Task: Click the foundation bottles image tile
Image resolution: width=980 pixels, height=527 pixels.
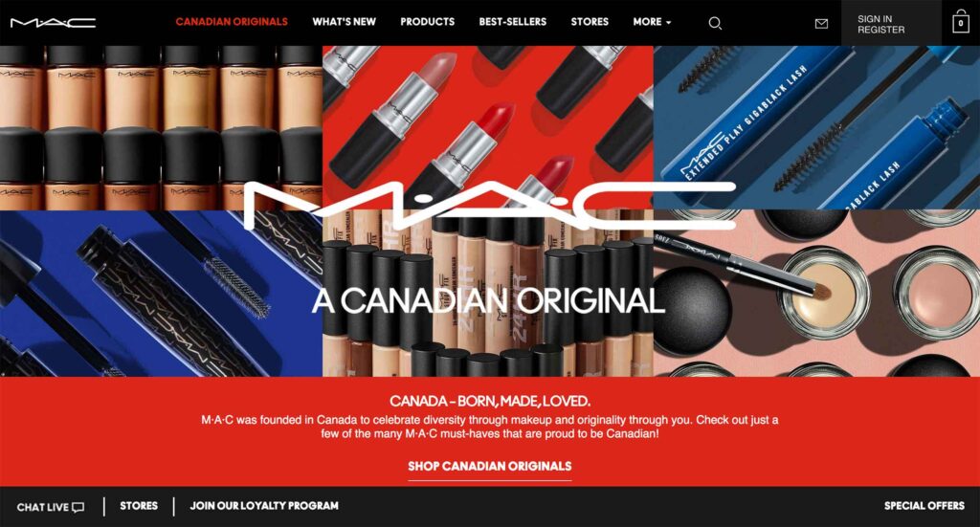Action: 161,127
